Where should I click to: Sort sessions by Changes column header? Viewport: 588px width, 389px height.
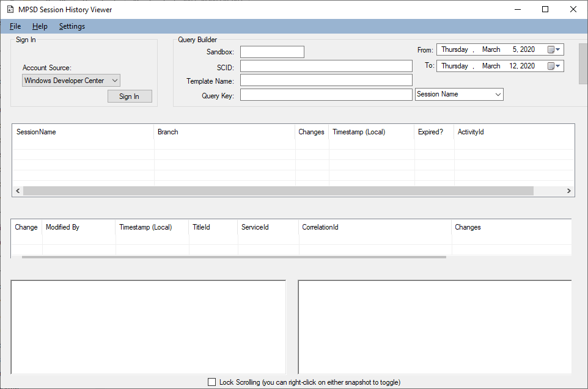coord(311,132)
